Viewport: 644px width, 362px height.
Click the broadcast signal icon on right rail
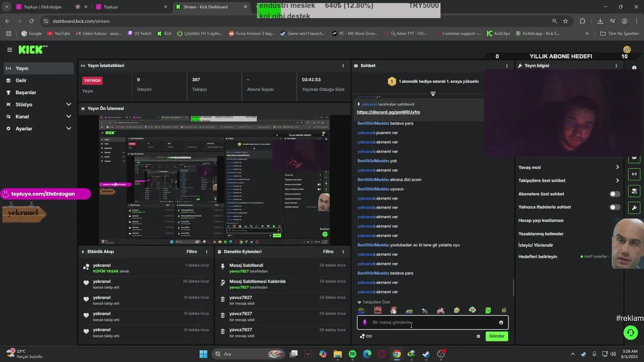(x=634, y=174)
